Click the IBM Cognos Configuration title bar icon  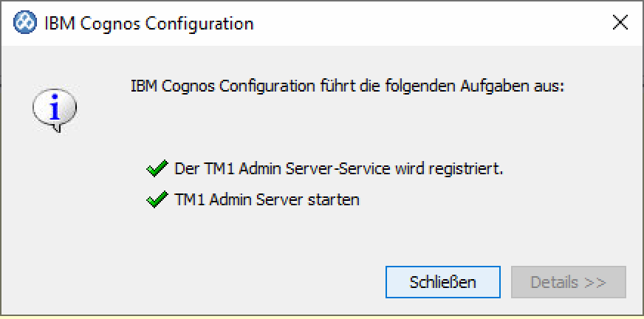point(25,23)
